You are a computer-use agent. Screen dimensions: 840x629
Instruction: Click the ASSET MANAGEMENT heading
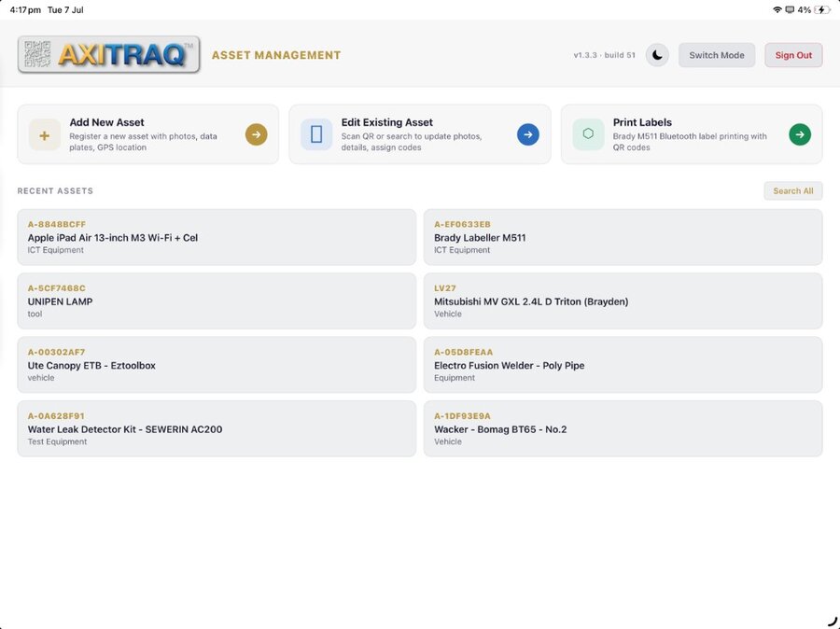coord(276,55)
